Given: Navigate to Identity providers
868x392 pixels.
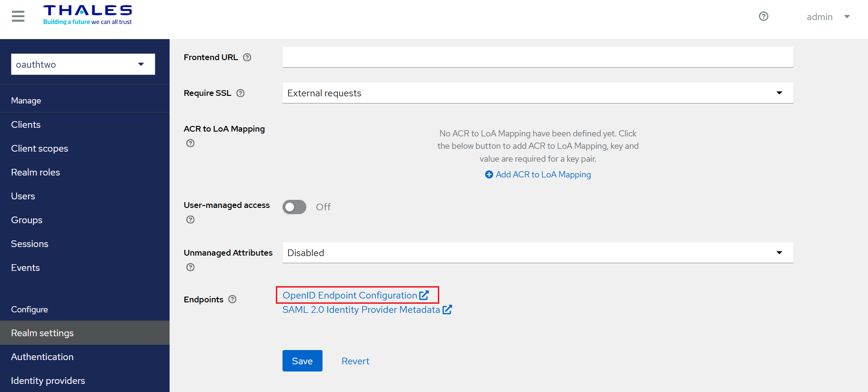Looking at the screenshot, I should coord(48,381).
